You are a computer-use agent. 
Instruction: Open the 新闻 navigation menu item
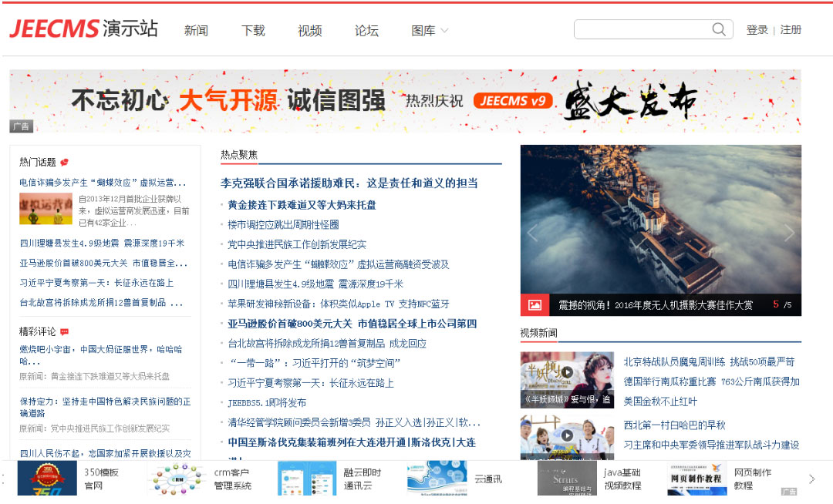click(x=196, y=31)
